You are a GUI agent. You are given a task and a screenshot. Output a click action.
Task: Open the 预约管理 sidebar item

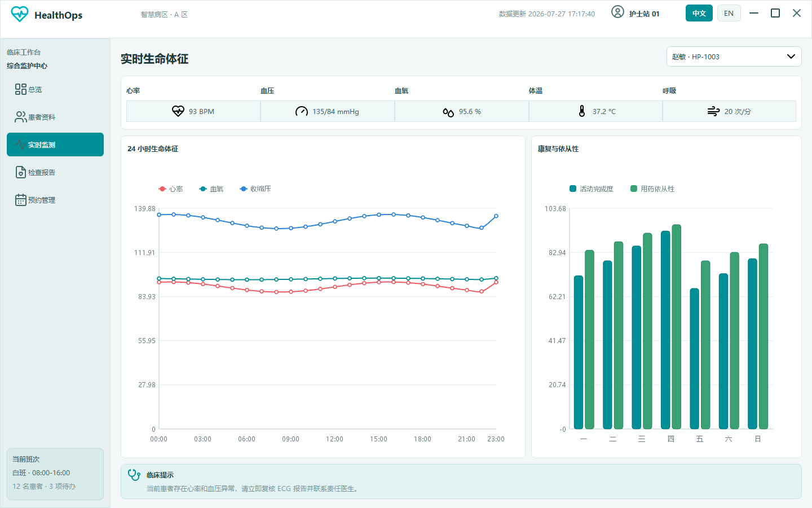pos(55,200)
